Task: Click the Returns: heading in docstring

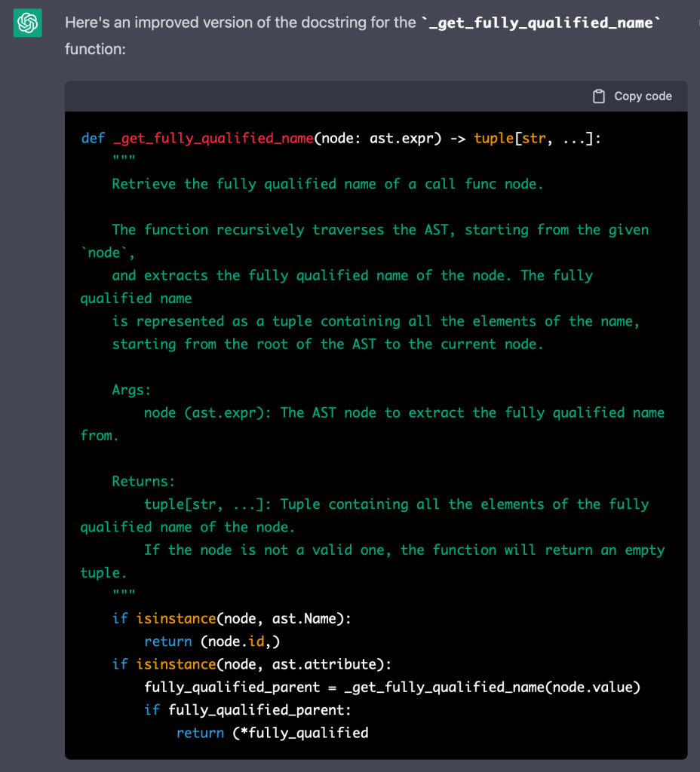Action: coord(143,481)
